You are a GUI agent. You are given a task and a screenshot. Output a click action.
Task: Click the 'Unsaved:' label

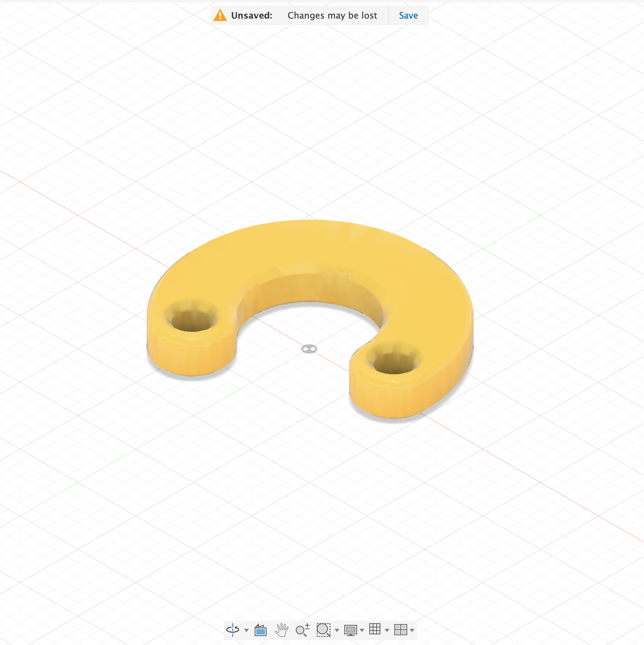pyautogui.click(x=252, y=15)
